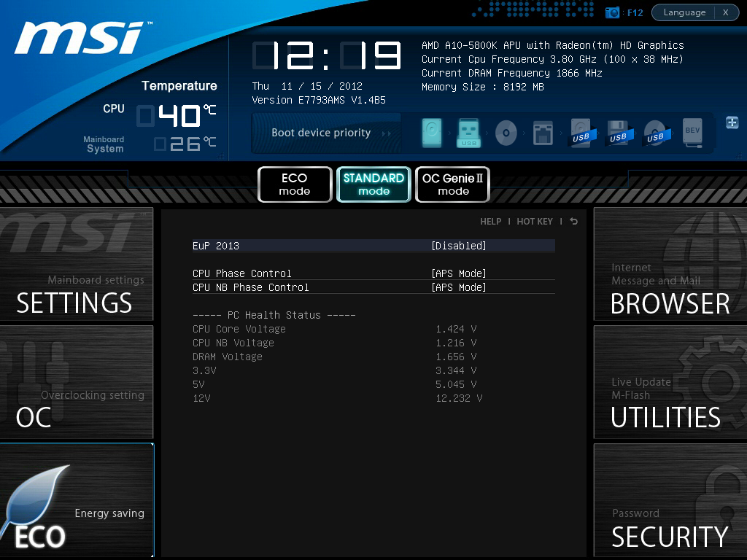The width and height of the screenshot is (747, 560).
Task: Select the USB CD/DVD boot device icon
Action: [x=656, y=133]
